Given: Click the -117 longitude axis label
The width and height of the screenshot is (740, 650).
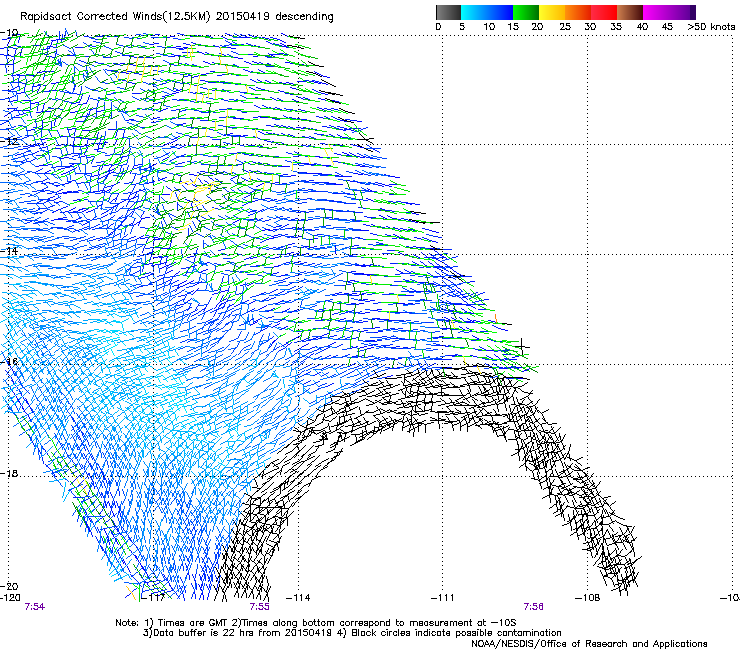Looking at the screenshot, I should (154, 597).
